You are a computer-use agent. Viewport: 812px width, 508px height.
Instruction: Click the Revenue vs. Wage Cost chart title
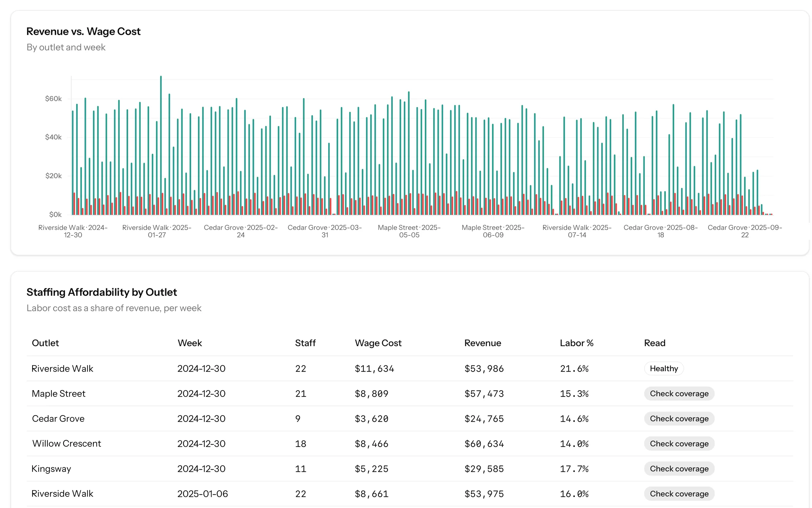click(x=83, y=31)
